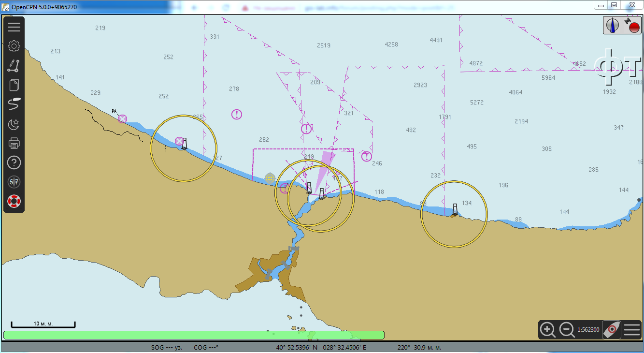
Task: Click the 1:562300 chart scale text
Action: click(x=588, y=330)
